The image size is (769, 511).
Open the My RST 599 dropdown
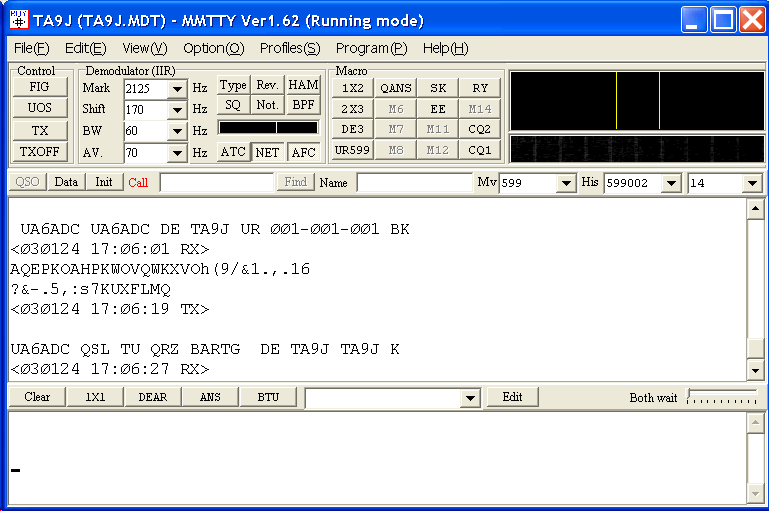pyautogui.click(x=566, y=183)
